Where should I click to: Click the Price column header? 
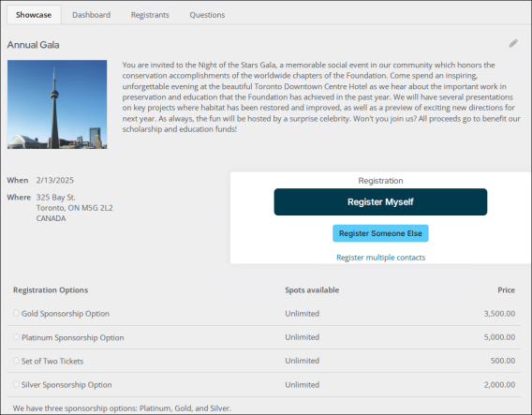tap(506, 290)
